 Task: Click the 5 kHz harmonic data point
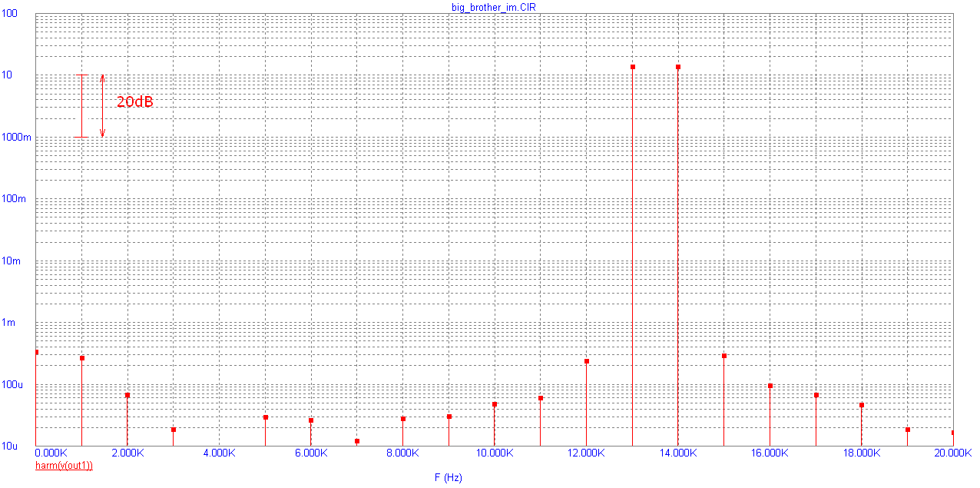point(266,417)
